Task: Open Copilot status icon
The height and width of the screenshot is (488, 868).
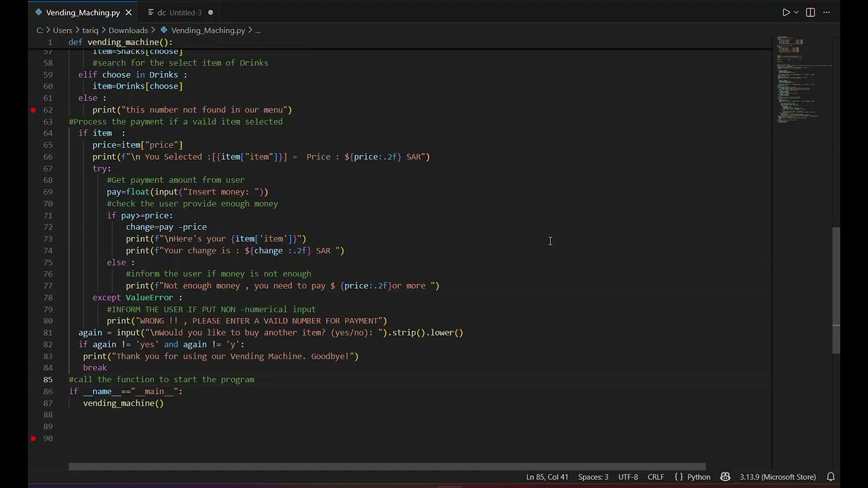Action: pyautogui.click(x=725, y=477)
